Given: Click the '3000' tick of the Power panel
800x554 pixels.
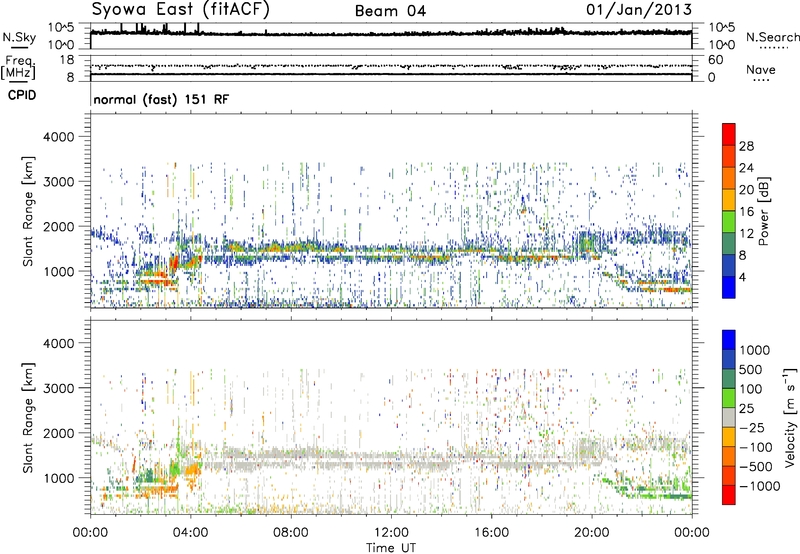Looking at the screenshot, I should pos(59,182).
